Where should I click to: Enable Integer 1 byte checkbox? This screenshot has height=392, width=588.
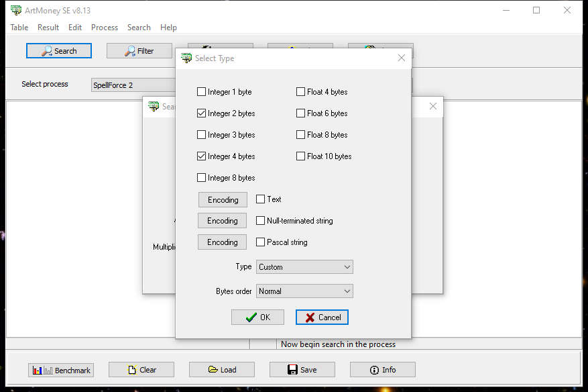click(x=201, y=91)
